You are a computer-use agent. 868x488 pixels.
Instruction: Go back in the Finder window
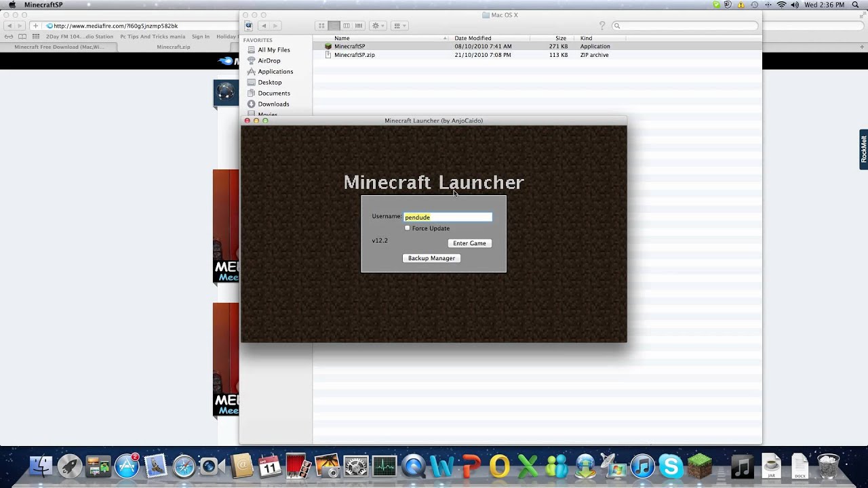[x=264, y=26]
